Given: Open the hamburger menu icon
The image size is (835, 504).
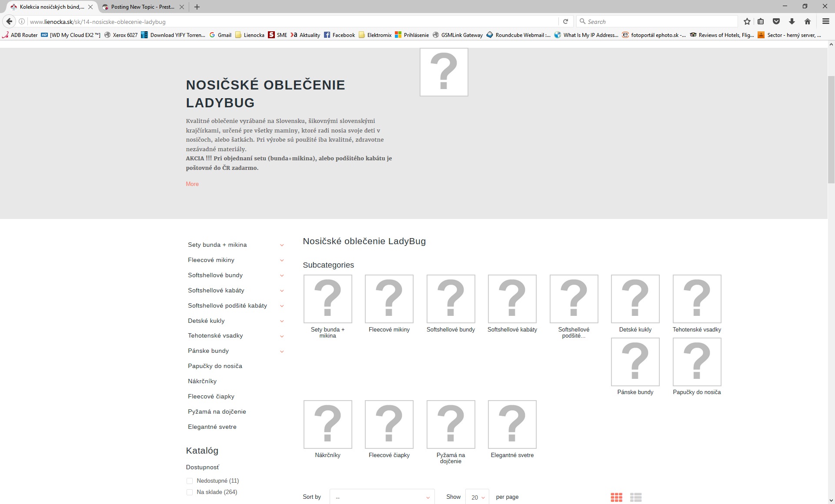Looking at the screenshot, I should (x=825, y=21).
